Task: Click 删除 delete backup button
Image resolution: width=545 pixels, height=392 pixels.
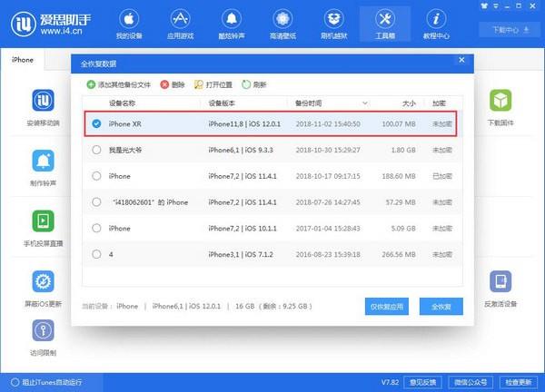Action: 173,84
